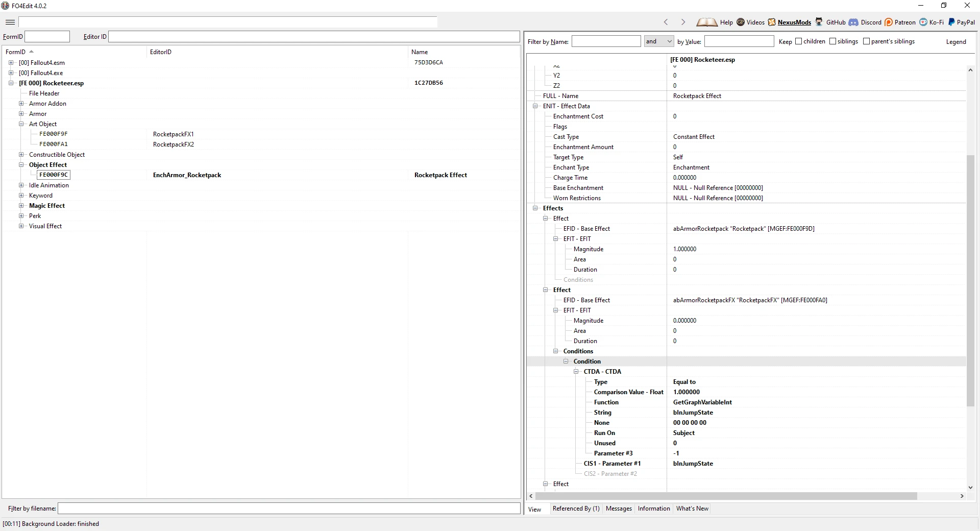This screenshot has width=980, height=531.
Task: Collapse the Object Effect group
Action: click(21, 165)
